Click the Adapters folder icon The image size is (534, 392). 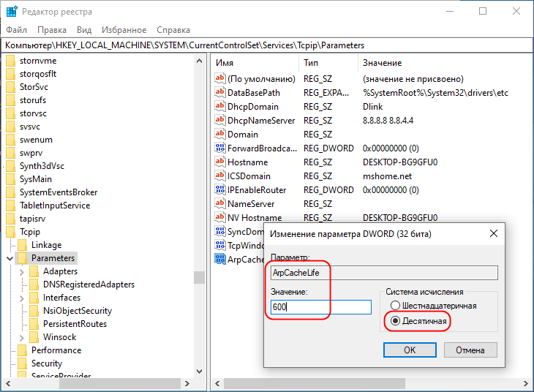pos(34,271)
